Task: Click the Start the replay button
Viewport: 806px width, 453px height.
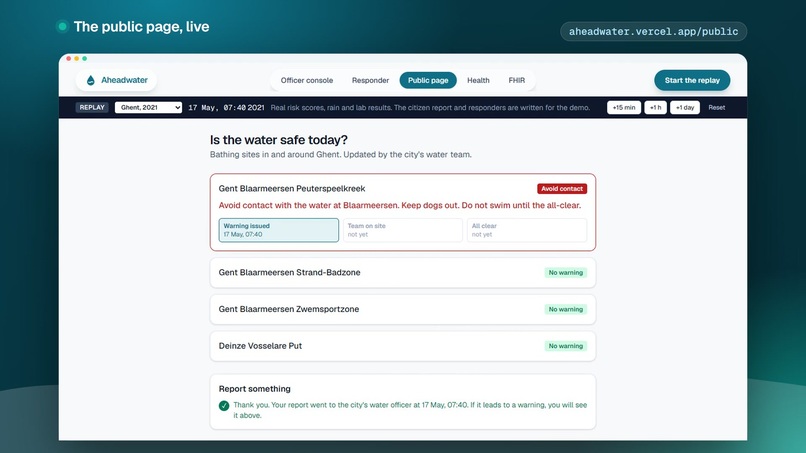Action: pos(692,80)
